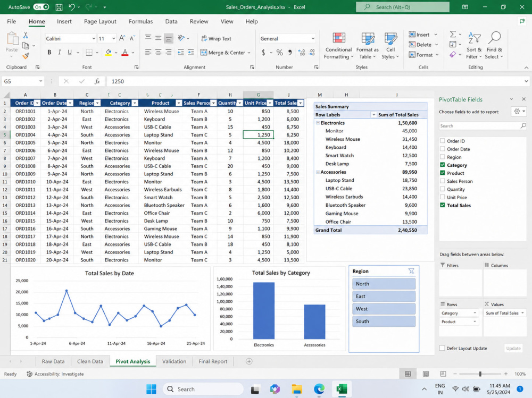Image resolution: width=532 pixels, height=398 pixels.
Task: Apply Comma Style format
Action: (290, 53)
